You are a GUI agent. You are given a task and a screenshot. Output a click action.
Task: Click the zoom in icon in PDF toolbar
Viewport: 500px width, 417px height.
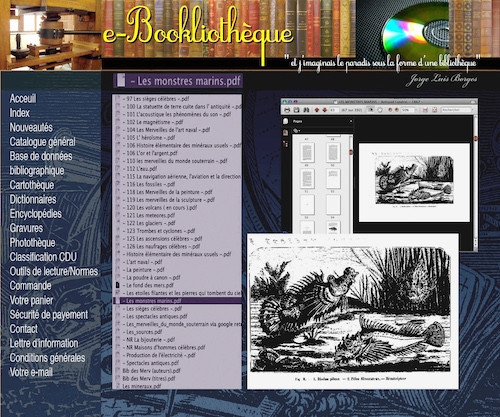click(x=397, y=110)
